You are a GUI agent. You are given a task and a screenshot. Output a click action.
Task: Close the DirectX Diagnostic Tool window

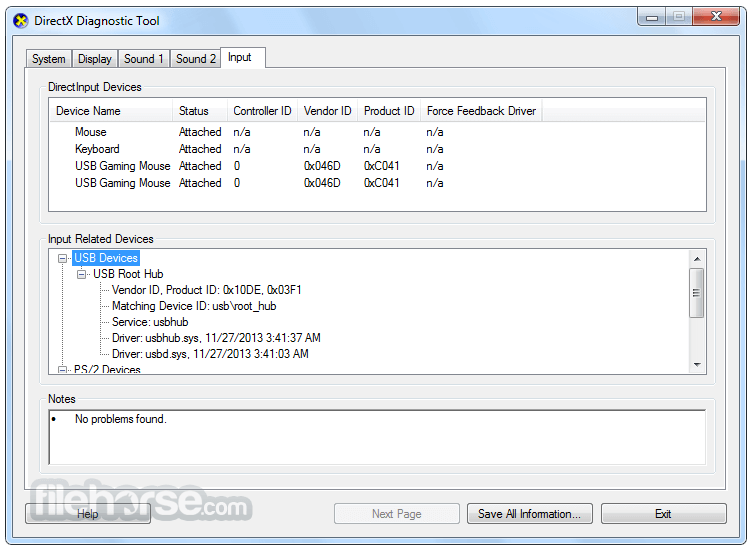pos(716,16)
